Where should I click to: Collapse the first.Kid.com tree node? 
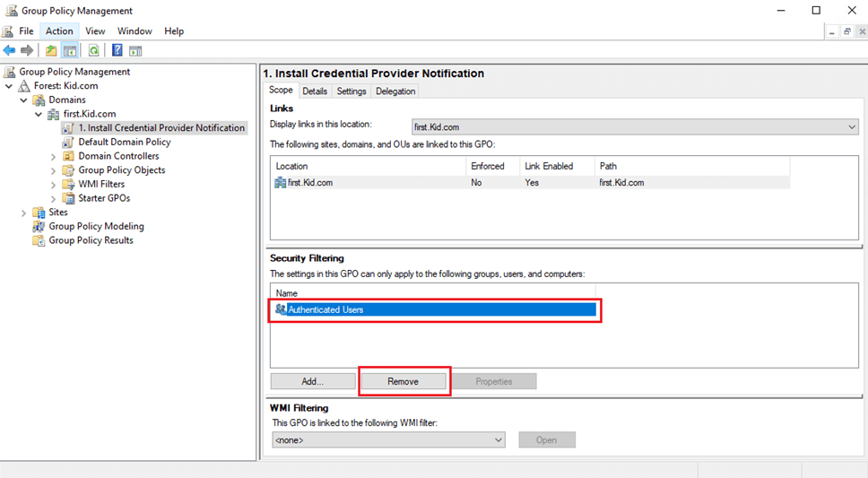click(x=39, y=114)
